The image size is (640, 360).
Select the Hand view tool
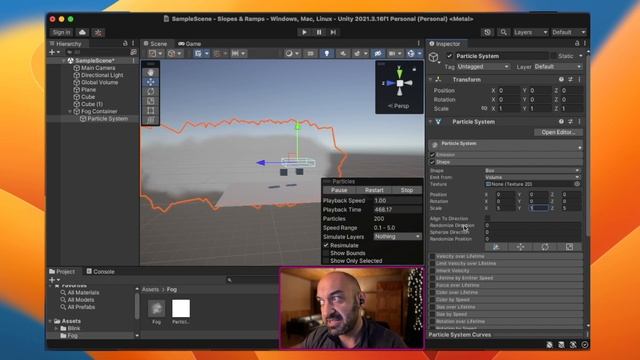151,73
